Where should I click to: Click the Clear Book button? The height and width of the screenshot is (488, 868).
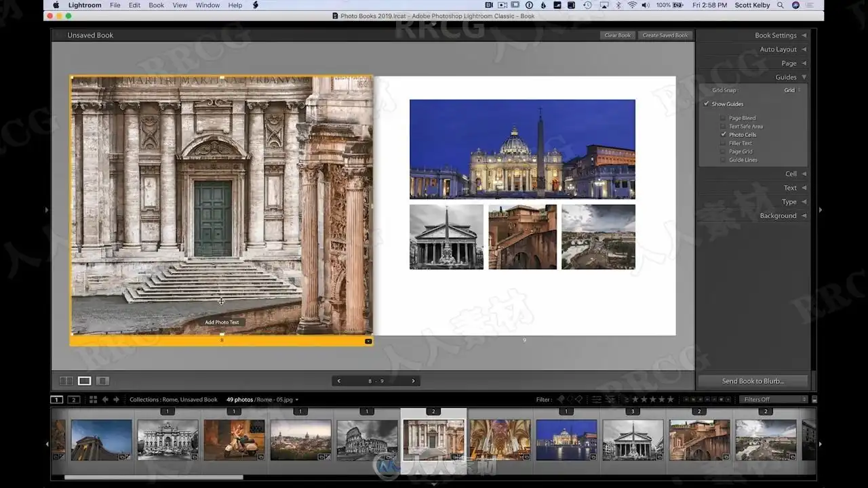pos(618,35)
